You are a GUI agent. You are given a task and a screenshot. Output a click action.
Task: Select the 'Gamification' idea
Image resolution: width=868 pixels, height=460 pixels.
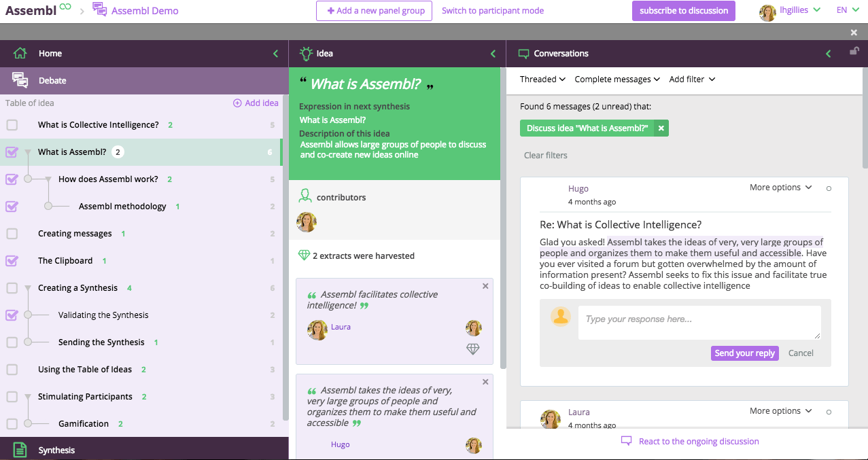(x=84, y=424)
